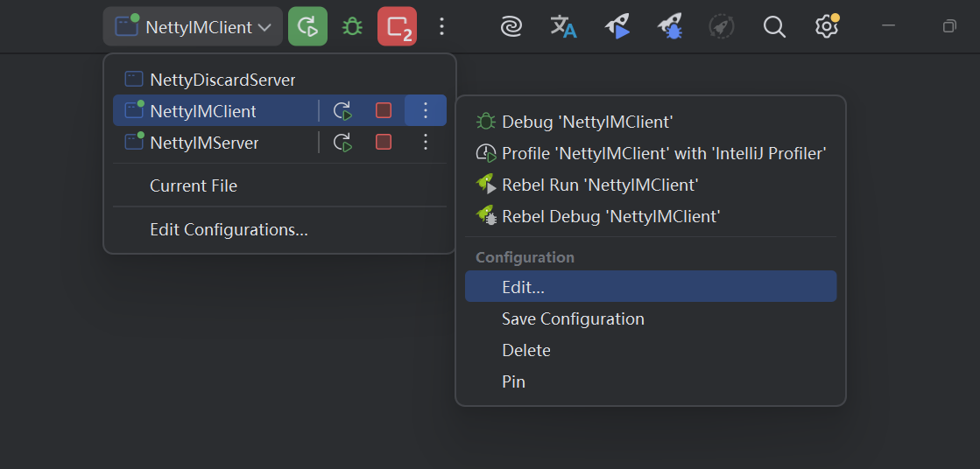Screen dimensions: 980x469
Task: Choose Delete from the configuration menu
Action: 525,350
